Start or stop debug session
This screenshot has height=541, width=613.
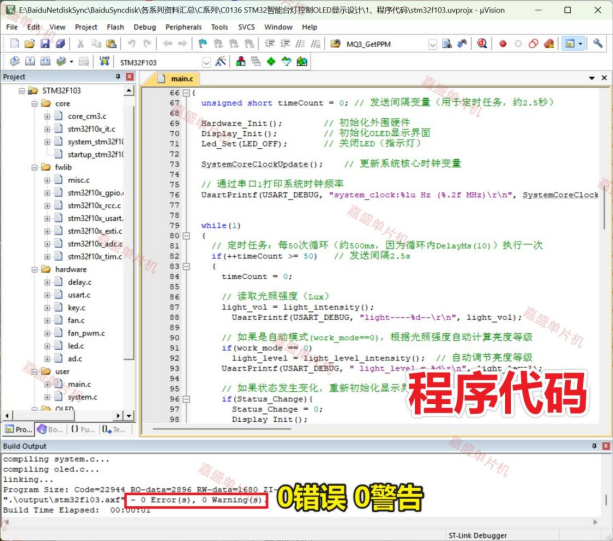[482, 43]
